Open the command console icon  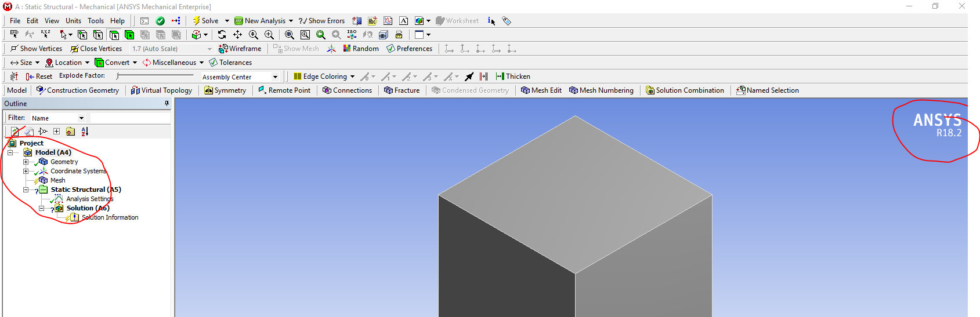pos(144,21)
